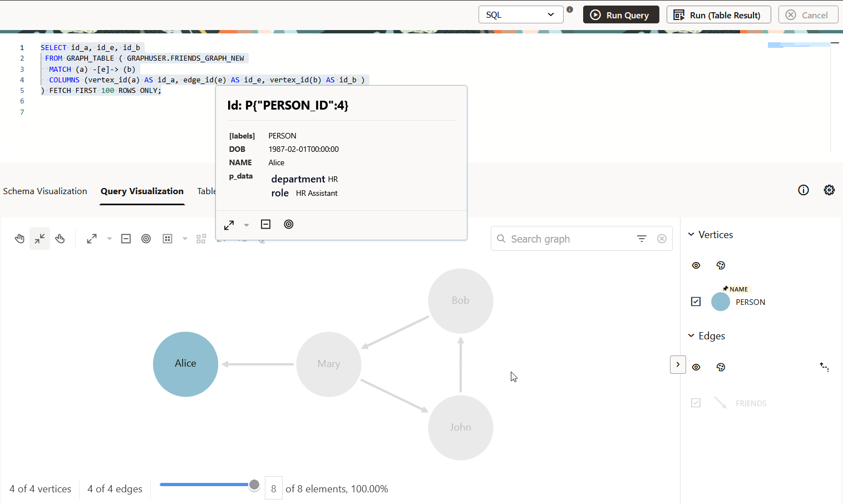Open the SQL language dropdown

tap(521, 15)
